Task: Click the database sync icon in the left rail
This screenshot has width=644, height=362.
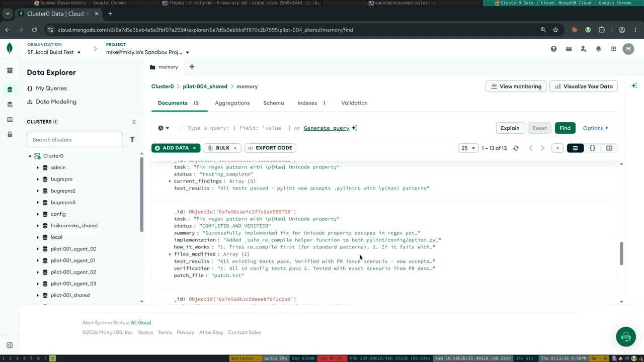Action: click(10, 105)
